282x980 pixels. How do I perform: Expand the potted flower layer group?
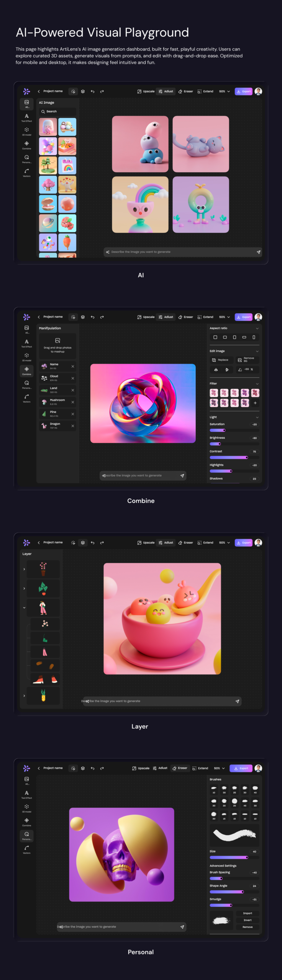24,569
